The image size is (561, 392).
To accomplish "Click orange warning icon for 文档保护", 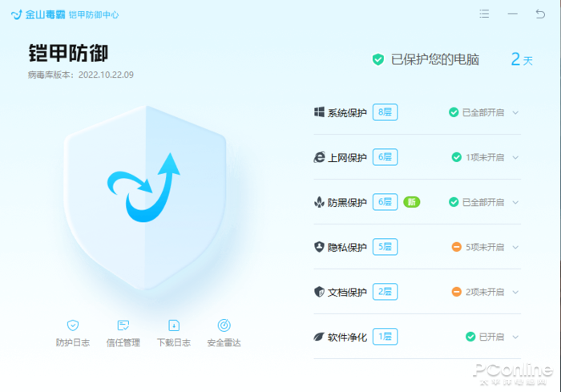I will 457,292.
